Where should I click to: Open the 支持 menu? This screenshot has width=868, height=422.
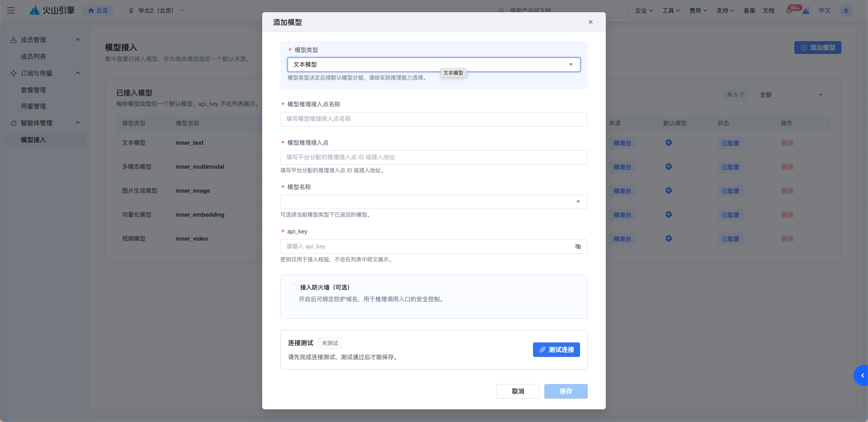725,10
